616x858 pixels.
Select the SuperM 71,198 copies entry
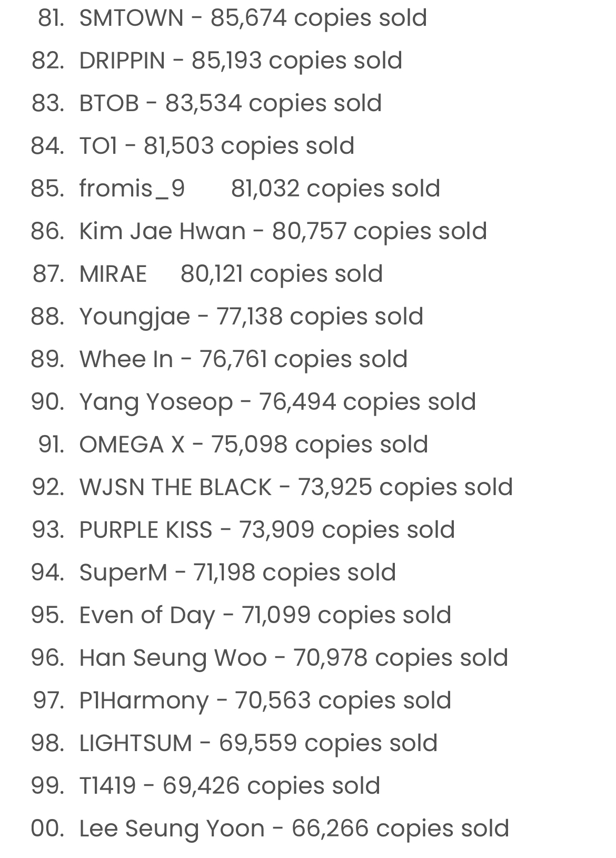click(x=213, y=573)
